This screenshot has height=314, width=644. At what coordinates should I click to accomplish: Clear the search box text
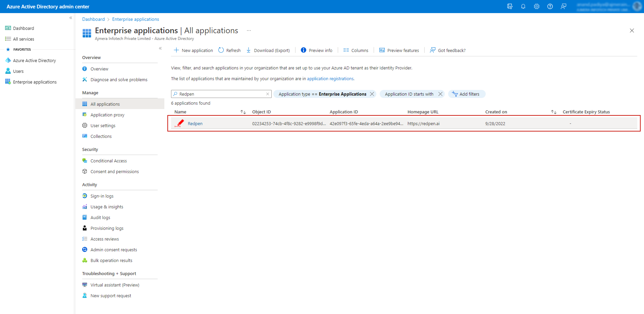coord(267,94)
